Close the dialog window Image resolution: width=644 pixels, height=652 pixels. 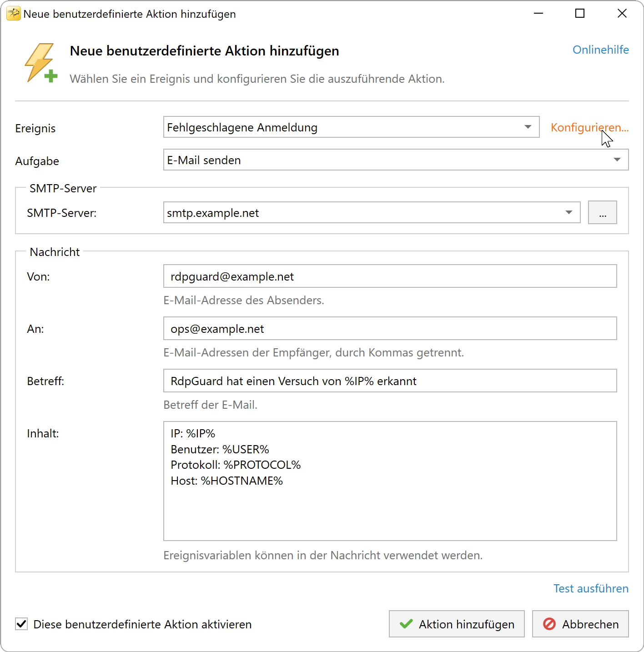coord(622,14)
